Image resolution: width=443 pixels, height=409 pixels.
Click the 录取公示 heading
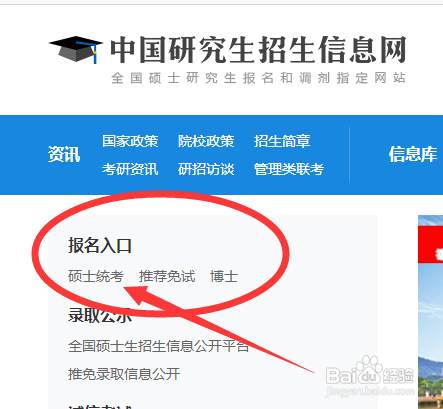(100, 315)
